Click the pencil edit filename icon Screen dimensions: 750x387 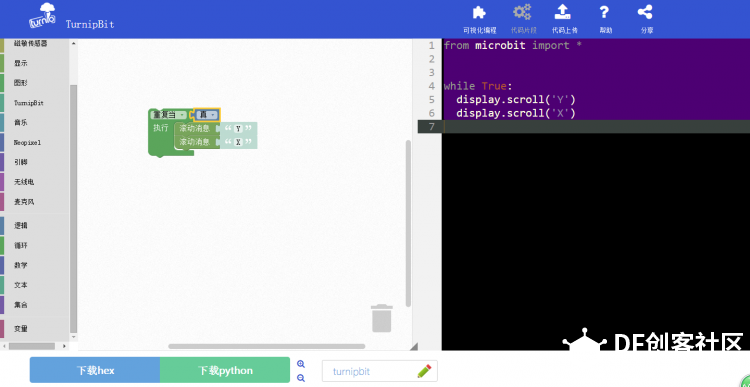click(424, 371)
